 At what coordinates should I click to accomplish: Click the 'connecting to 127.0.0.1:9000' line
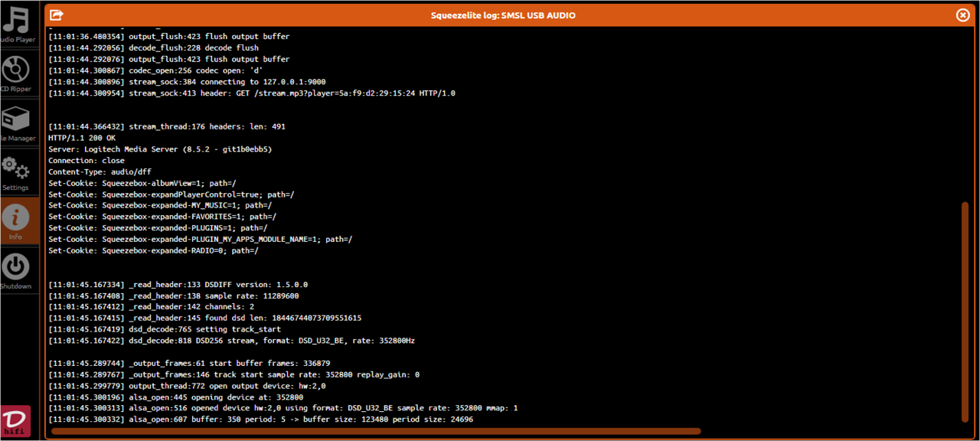tap(187, 82)
